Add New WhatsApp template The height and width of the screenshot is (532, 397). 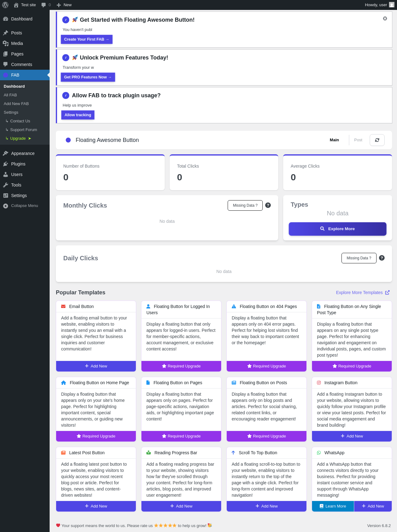coord(373,506)
